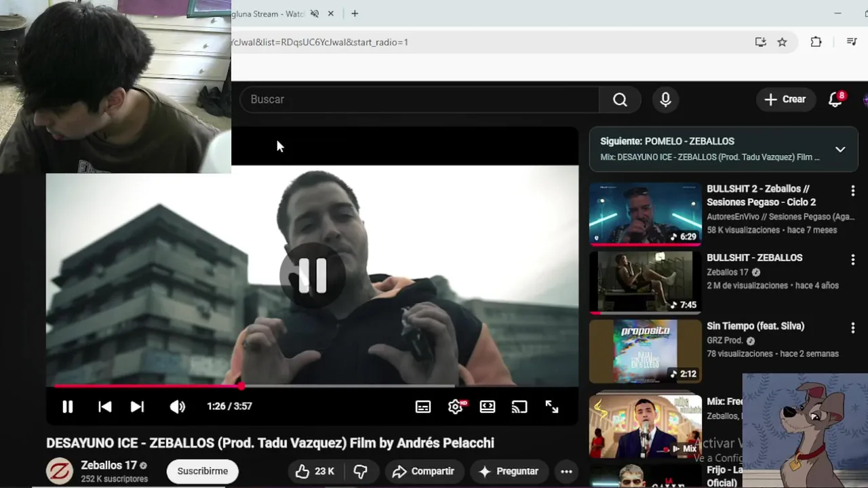Click Sin Tiempo (feat. Silva) title
Viewport: 868px width, 488px height.
tap(755, 326)
